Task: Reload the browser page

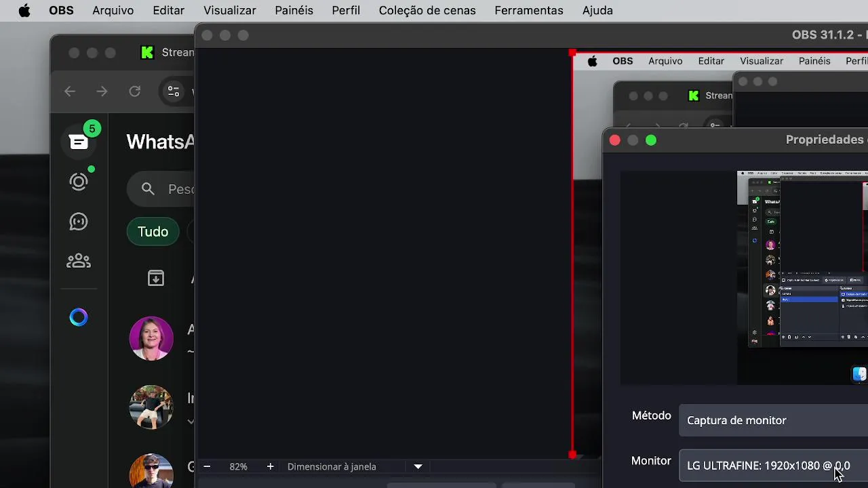Action: tap(135, 91)
